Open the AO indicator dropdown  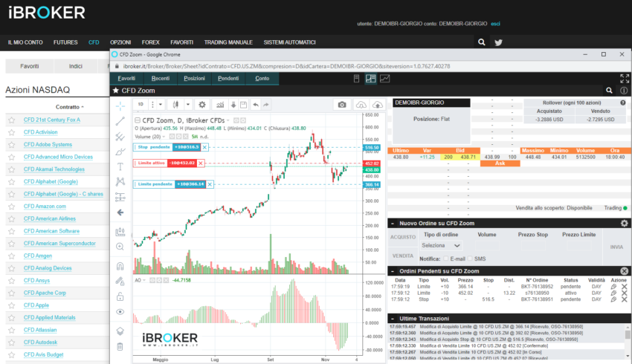[144, 280]
